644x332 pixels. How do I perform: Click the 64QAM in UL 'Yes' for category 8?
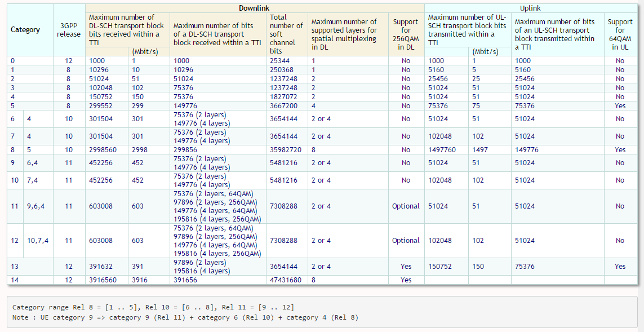(620, 150)
